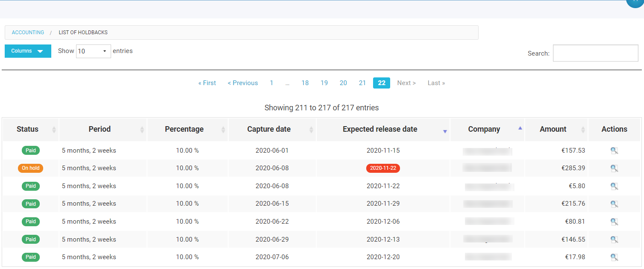
Task: View details of the €17.98 entry
Action: [614, 257]
